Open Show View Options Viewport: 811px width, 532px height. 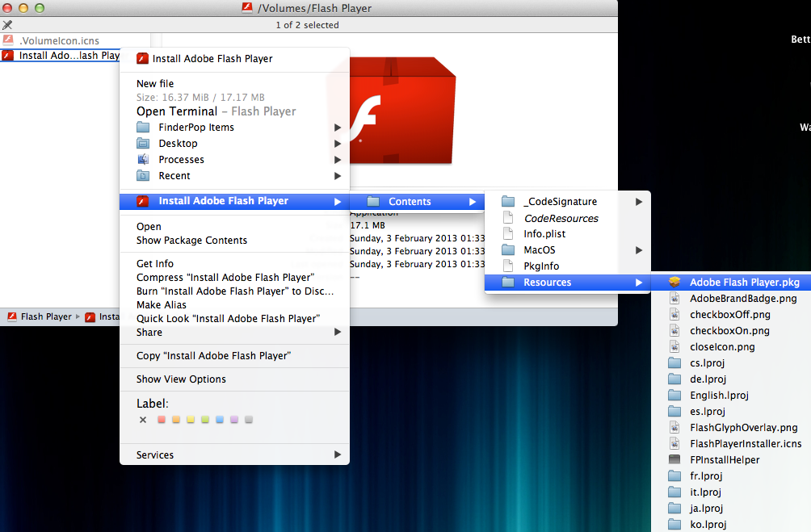[181, 379]
